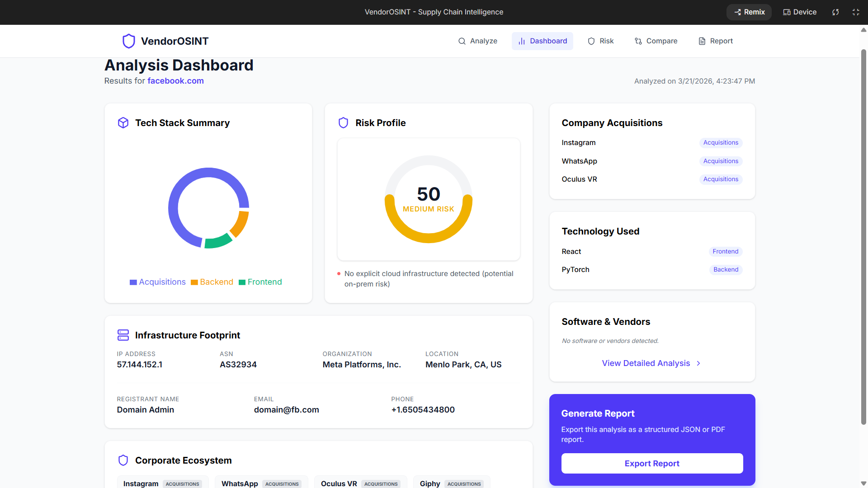Switch to the Analyze tab
868x488 pixels.
(478, 41)
